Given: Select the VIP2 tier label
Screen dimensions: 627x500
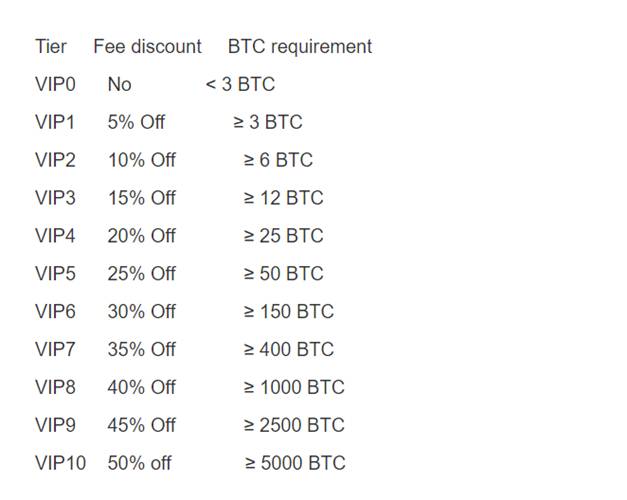Looking at the screenshot, I should point(55,160).
